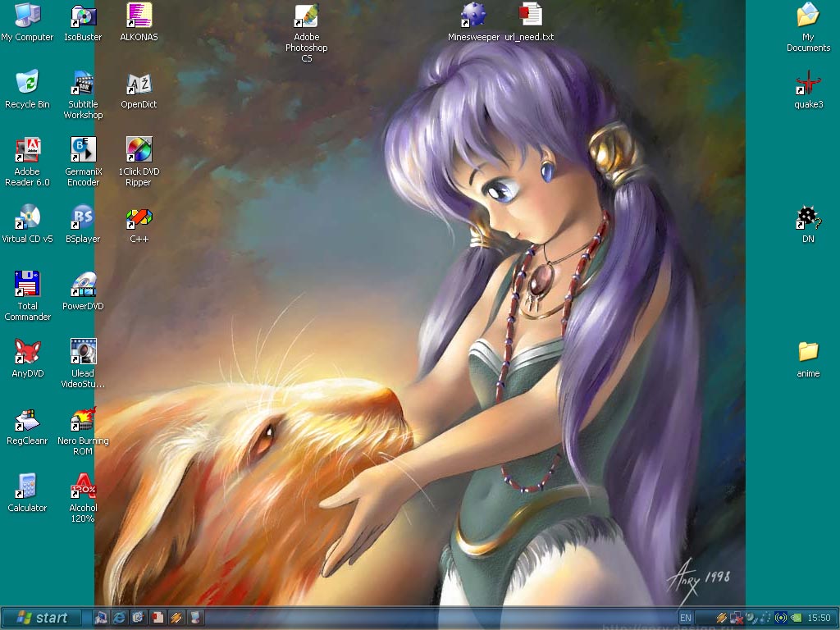Open the anime folder
Screen dimensions: 840x630
(x=808, y=352)
